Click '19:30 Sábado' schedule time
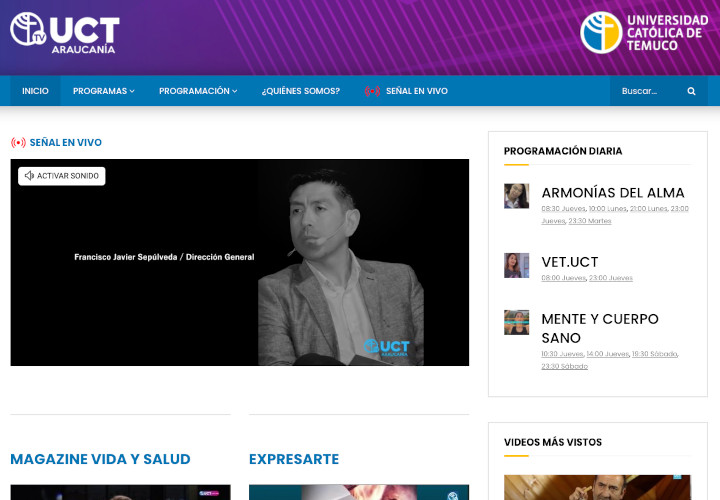The image size is (720, 500). pos(654,354)
